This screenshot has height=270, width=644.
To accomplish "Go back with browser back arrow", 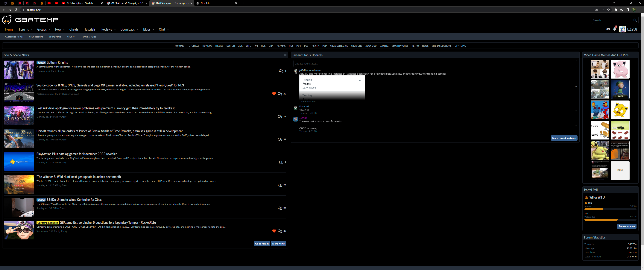I will [x=4, y=10].
